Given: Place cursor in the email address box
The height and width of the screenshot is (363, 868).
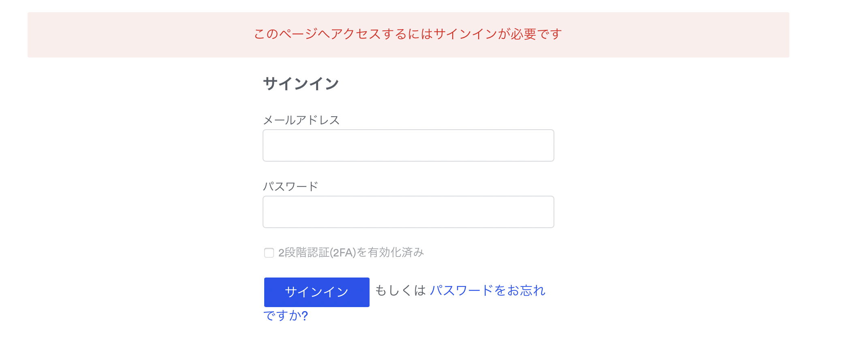Looking at the screenshot, I should (x=408, y=145).
